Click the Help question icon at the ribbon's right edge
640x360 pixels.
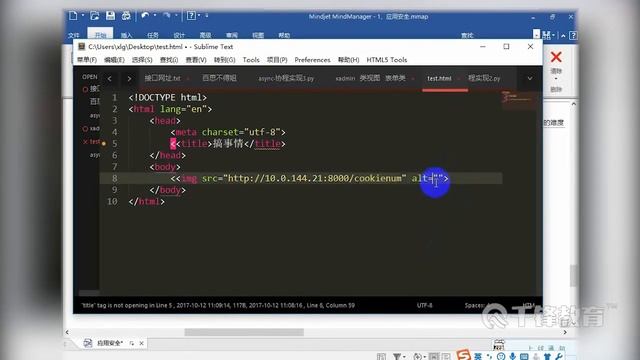(x=573, y=36)
